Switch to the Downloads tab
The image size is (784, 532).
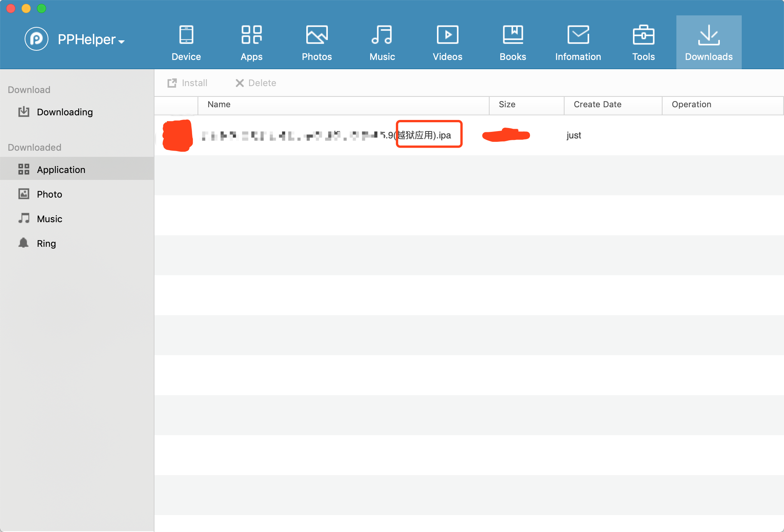[x=709, y=42]
